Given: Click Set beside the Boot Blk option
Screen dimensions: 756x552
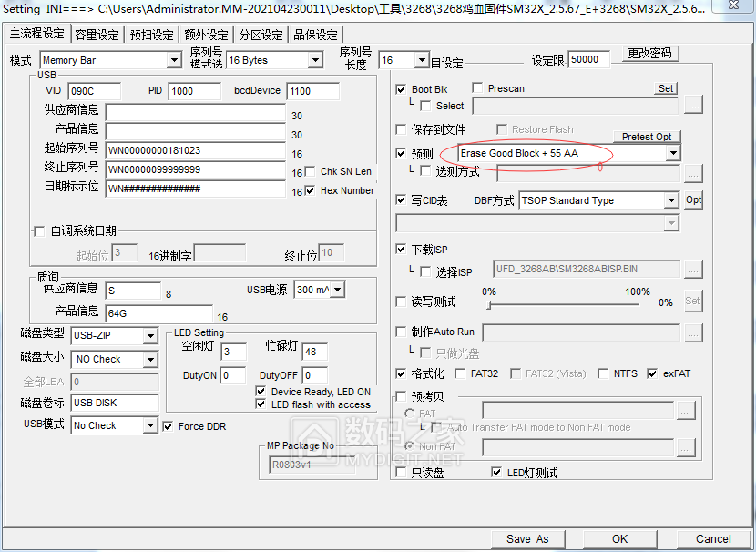Looking at the screenshot, I should 666,87.
